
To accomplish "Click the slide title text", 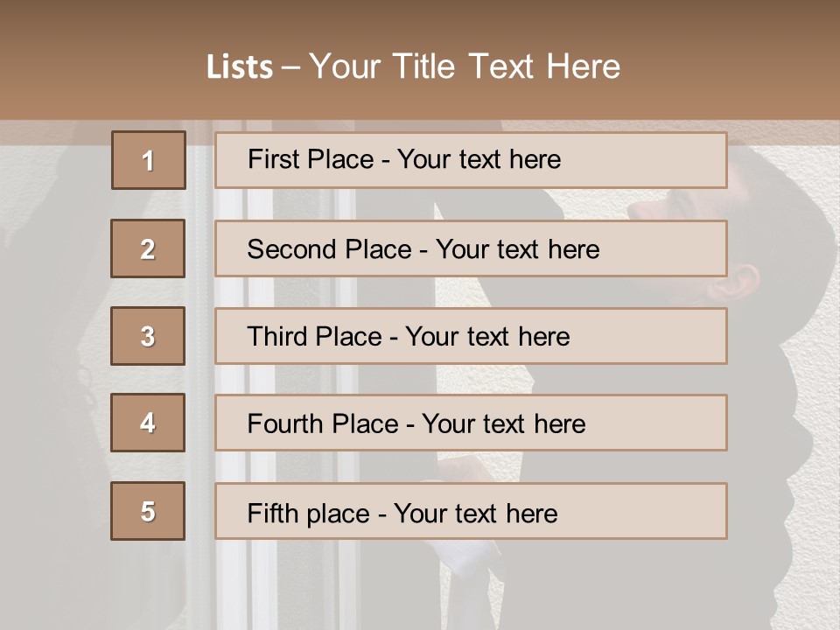I will pyautogui.click(x=413, y=66).
